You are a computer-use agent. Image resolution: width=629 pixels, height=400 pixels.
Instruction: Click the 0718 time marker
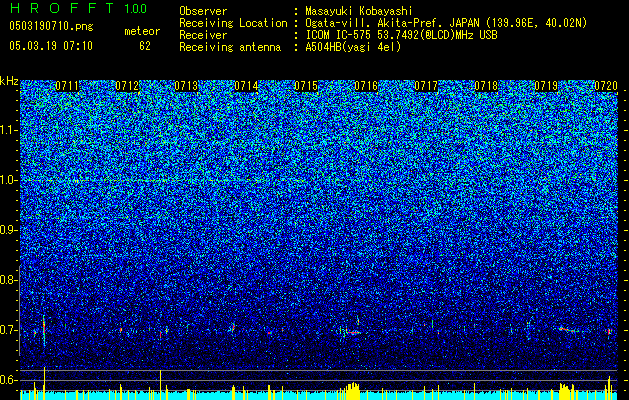click(486, 86)
